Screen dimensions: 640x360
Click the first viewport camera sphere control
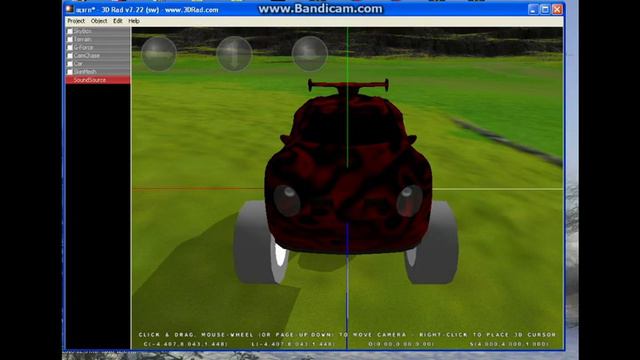pos(159,54)
